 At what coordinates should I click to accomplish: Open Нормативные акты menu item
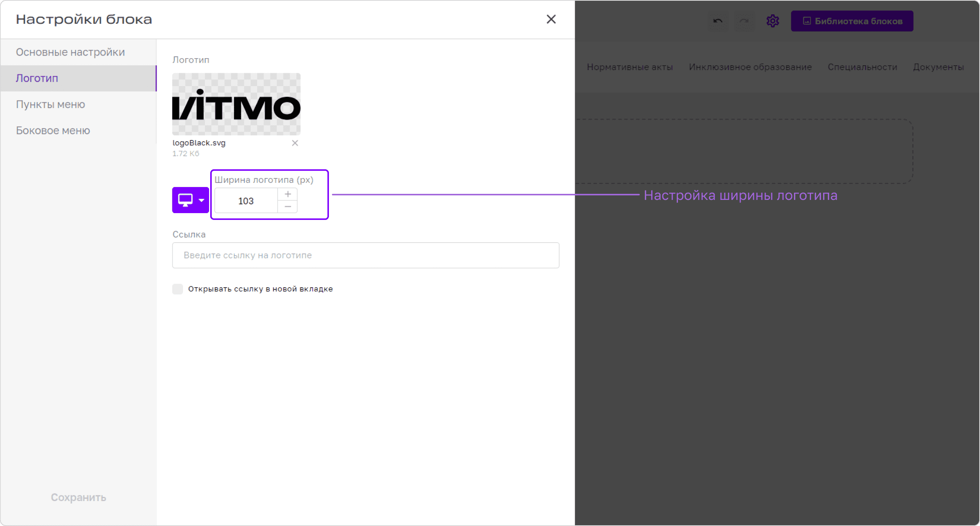tap(630, 67)
